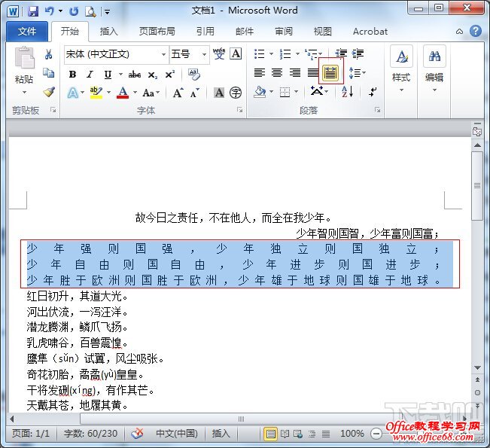The width and height of the screenshot is (490, 448).
Task: Expand the 样式 styles gallery
Action: [401, 68]
